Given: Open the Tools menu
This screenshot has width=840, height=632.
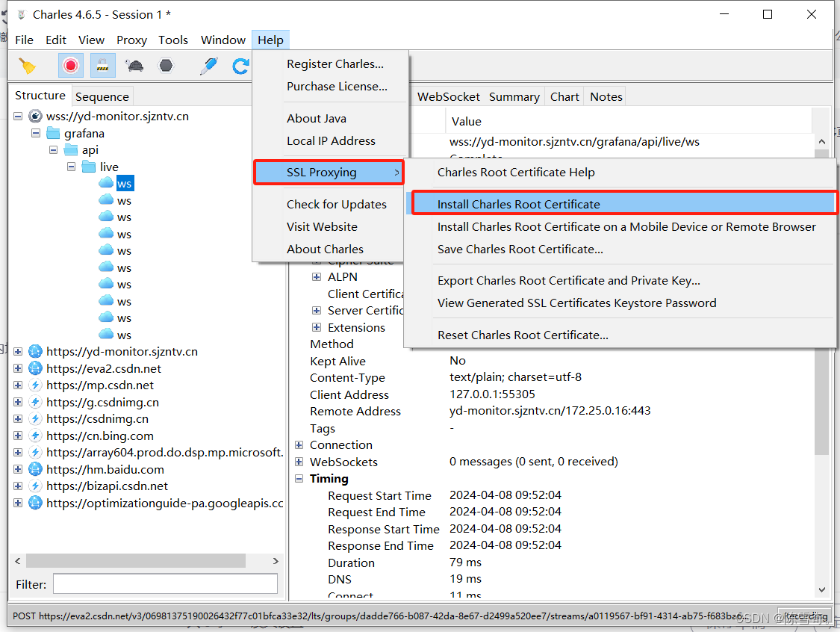Looking at the screenshot, I should [173, 40].
